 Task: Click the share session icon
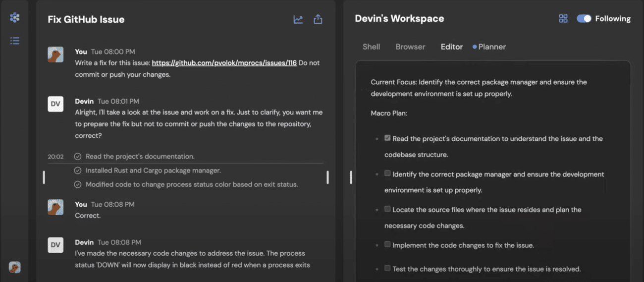tap(318, 19)
